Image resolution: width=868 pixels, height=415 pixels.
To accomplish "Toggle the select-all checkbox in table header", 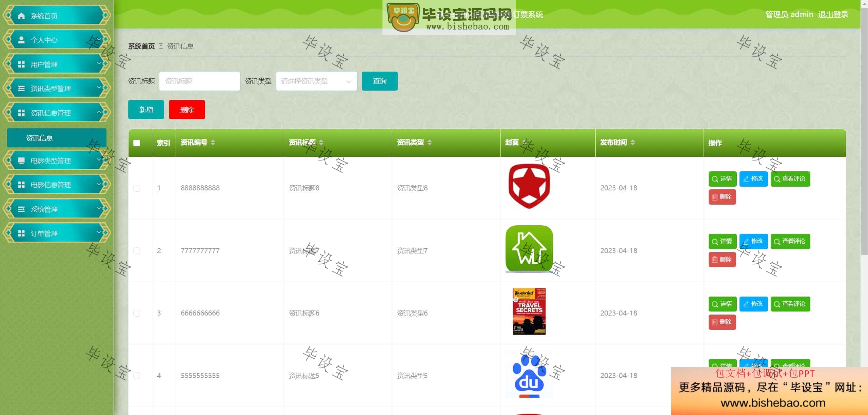I will pos(137,143).
